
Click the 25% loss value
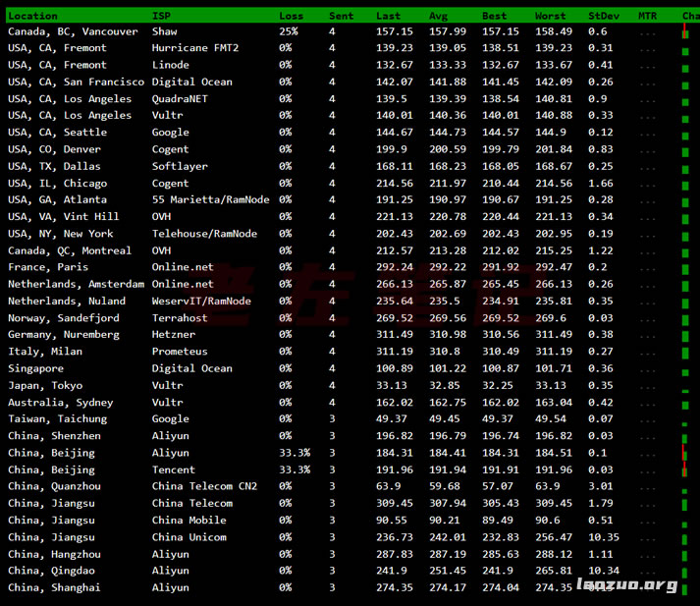(x=289, y=31)
